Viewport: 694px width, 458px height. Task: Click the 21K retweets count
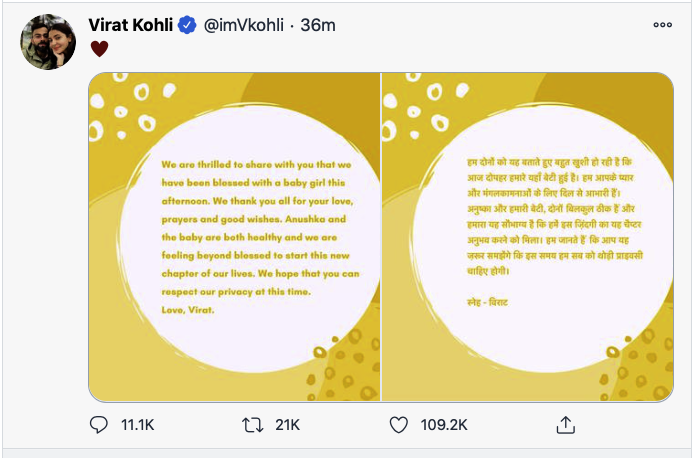point(288,425)
